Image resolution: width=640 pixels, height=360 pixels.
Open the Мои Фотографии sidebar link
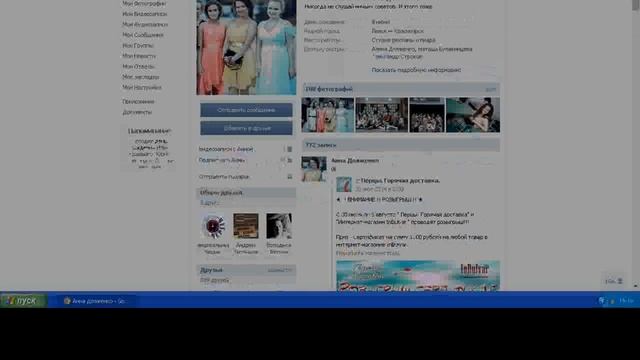coord(144,3)
